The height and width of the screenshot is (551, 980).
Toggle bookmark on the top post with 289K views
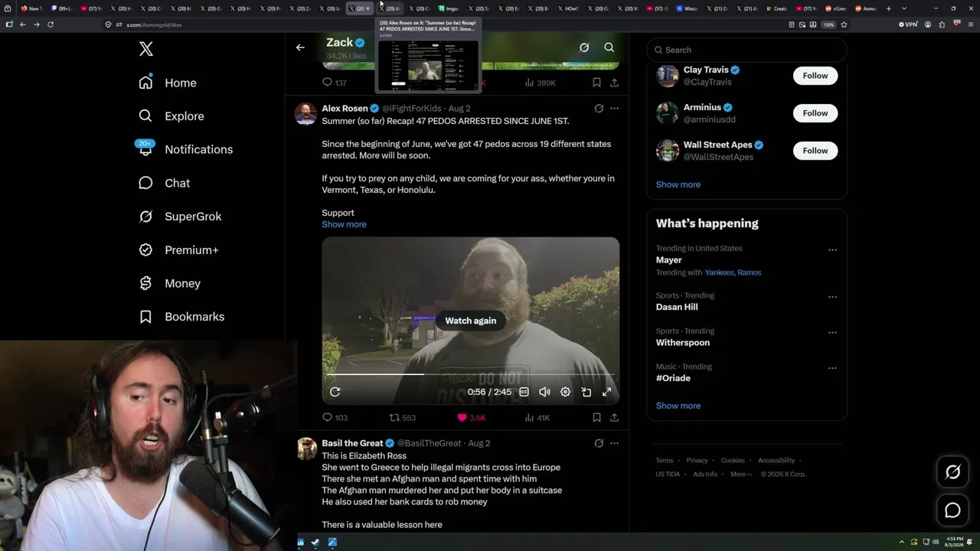coord(596,83)
